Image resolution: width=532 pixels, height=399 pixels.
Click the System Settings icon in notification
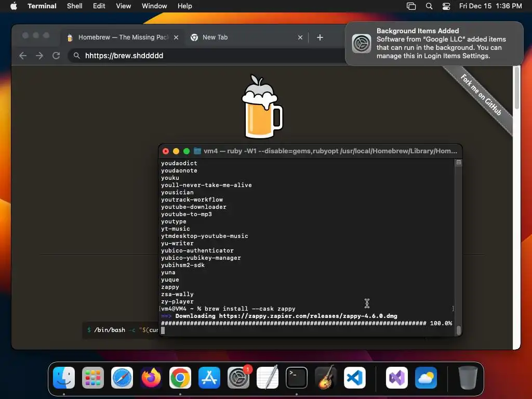coord(362,44)
